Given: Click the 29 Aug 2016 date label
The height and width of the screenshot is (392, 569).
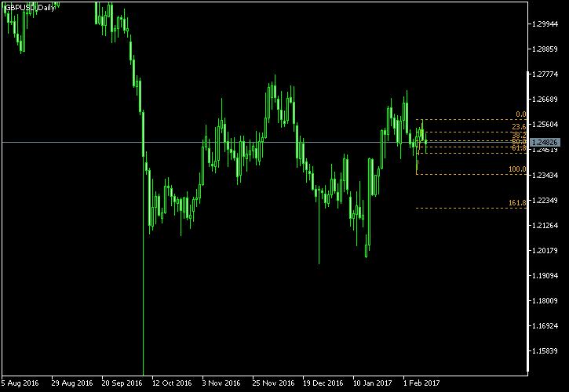Looking at the screenshot, I should click(x=72, y=383).
